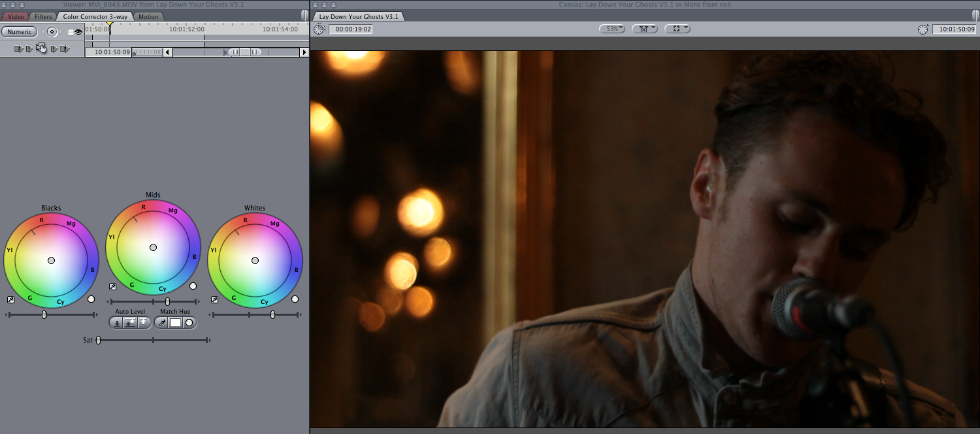The height and width of the screenshot is (434, 980).
Task: Switch to the Filters tab
Action: click(42, 16)
